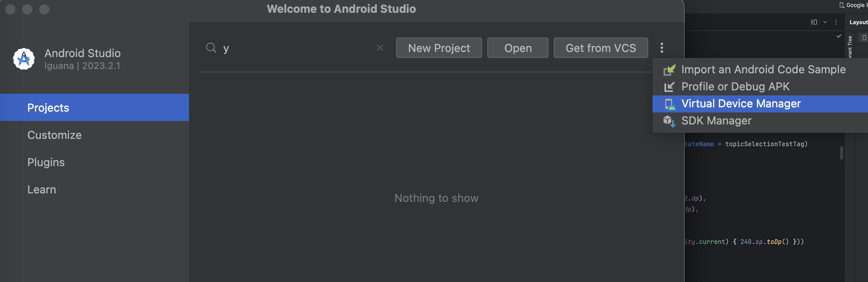The height and width of the screenshot is (282, 868).
Task: Click the Get from VCS button
Action: coord(601,48)
